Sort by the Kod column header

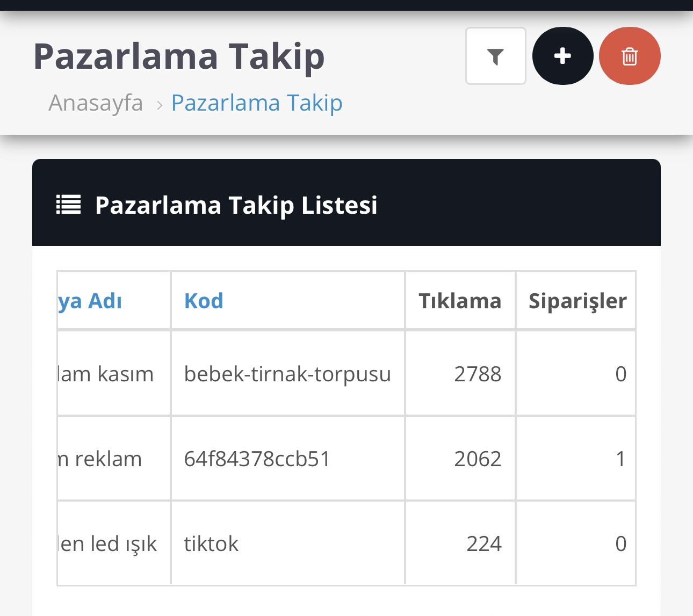204,301
